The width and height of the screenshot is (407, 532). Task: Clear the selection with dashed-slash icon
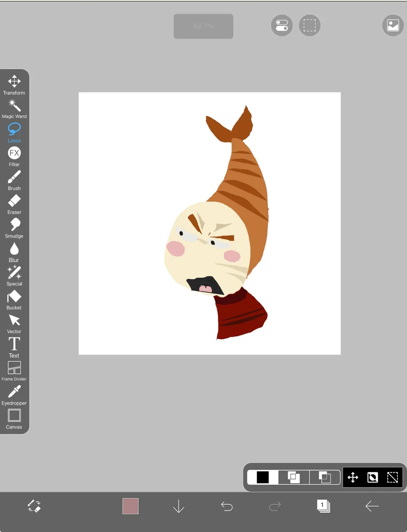pyautogui.click(x=393, y=477)
